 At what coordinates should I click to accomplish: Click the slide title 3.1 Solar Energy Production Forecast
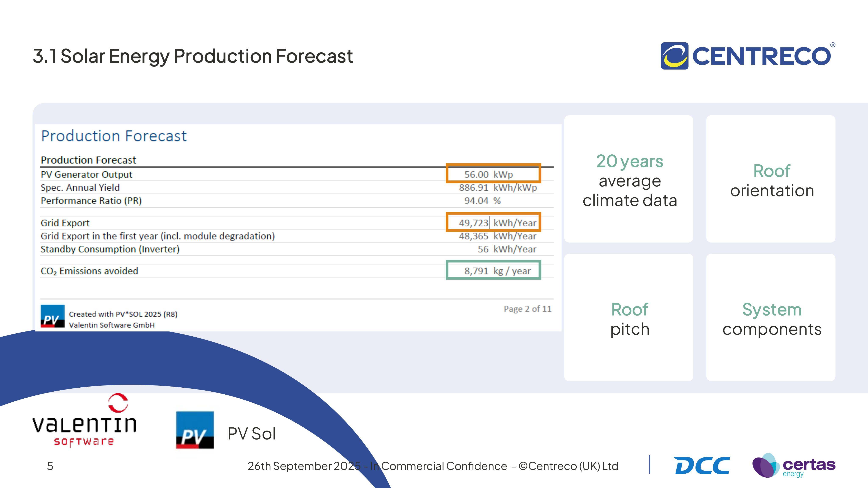click(193, 56)
